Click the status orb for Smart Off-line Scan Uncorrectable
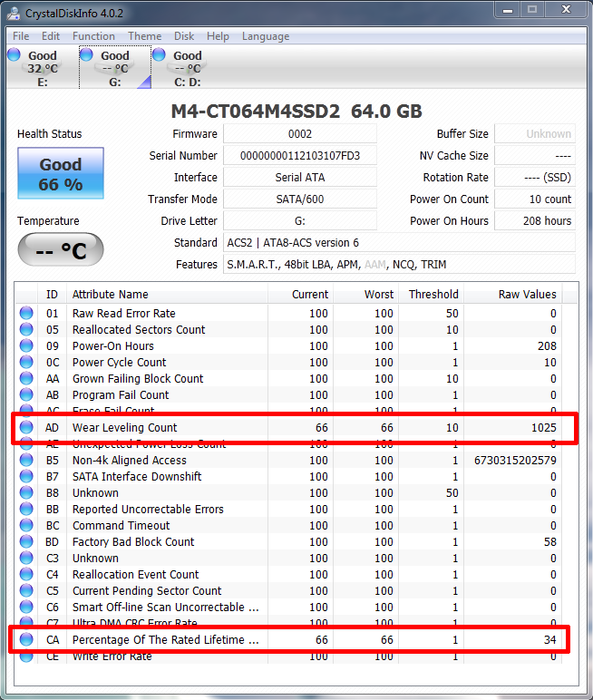Image resolution: width=593 pixels, height=700 pixels. tap(26, 607)
